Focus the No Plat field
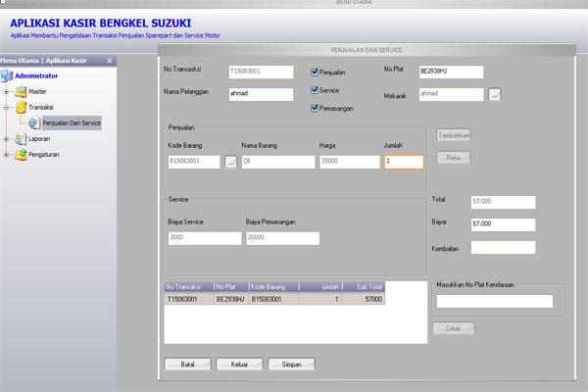The height and width of the screenshot is (392, 588). point(452,72)
